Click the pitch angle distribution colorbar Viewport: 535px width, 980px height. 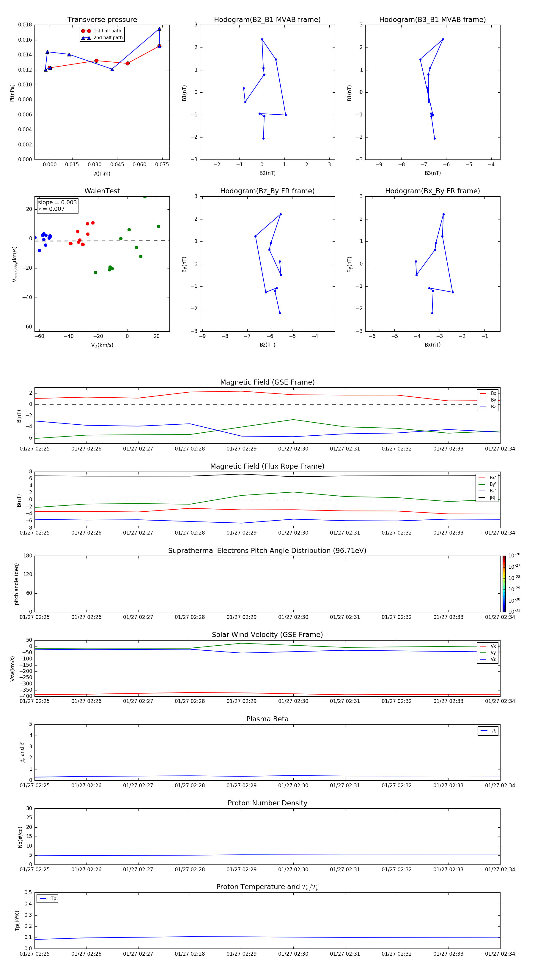click(504, 584)
